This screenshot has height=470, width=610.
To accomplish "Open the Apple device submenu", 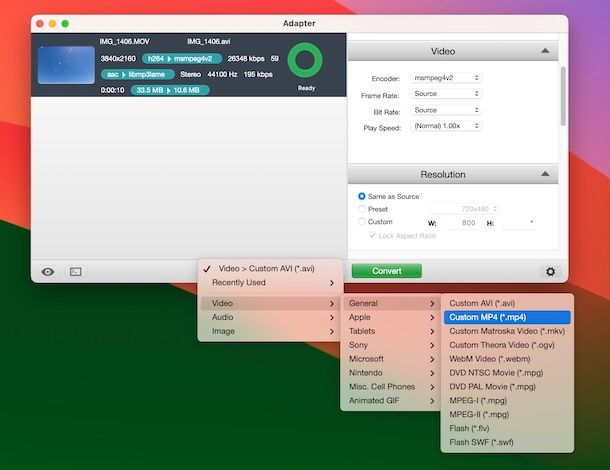I will (x=391, y=317).
